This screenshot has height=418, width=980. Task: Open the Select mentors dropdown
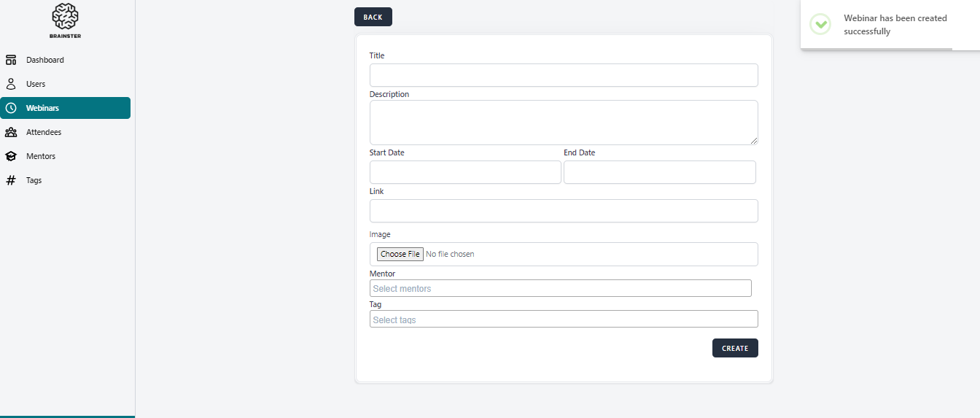click(x=560, y=289)
